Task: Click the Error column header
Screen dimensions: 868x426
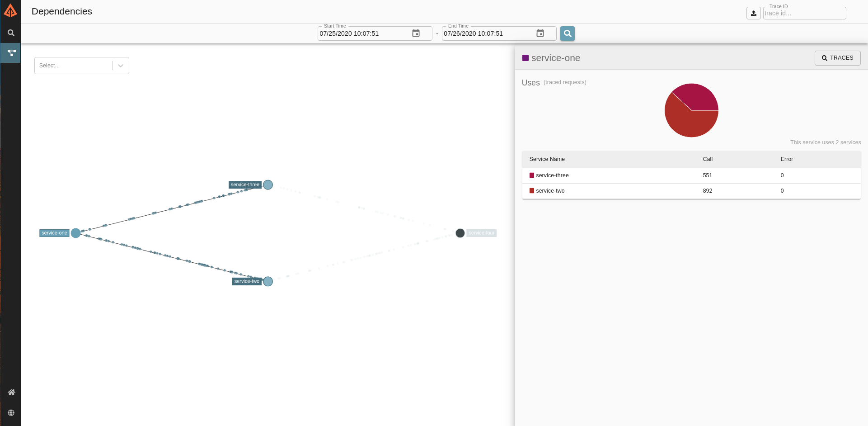Action: 787,159
